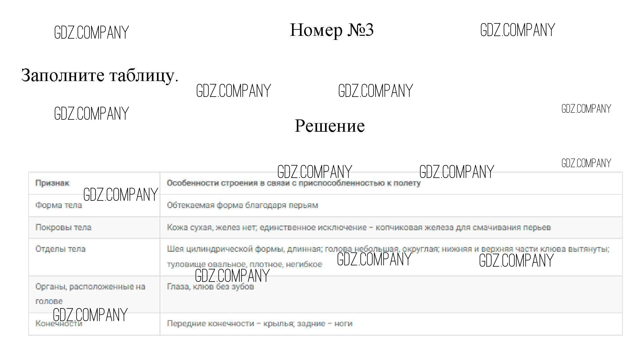Select the "Передние конечности – крылья" cell text
This screenshot has width=644, height=355.
259,324
